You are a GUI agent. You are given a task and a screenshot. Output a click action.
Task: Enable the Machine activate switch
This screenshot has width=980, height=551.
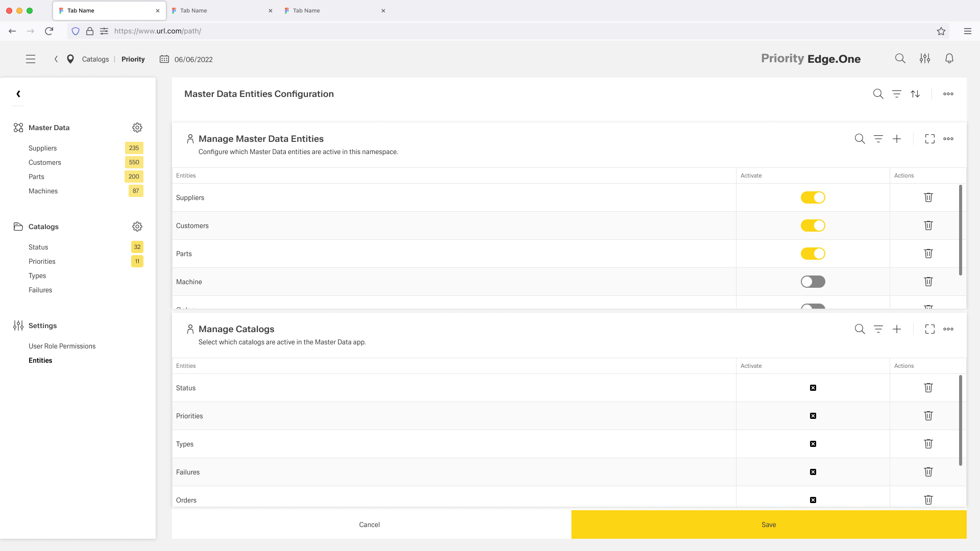[813, 282]
